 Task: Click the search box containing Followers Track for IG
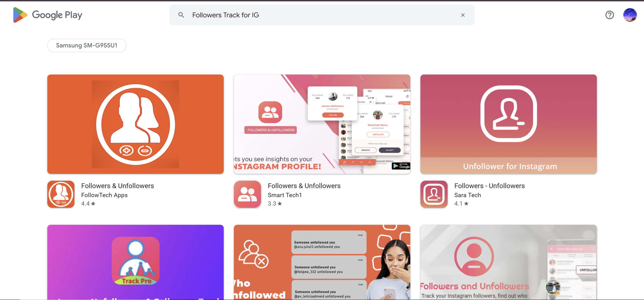[322, 15]
